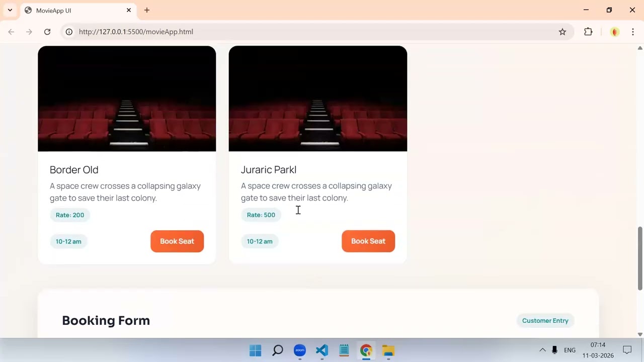This screenshot has width=644, height=362.
Task: Change the ENG input language
Action: click(x=570, y=350)
